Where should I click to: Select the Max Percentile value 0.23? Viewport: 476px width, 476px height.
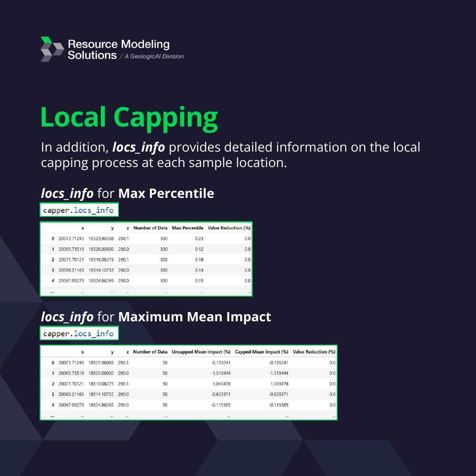199,238
